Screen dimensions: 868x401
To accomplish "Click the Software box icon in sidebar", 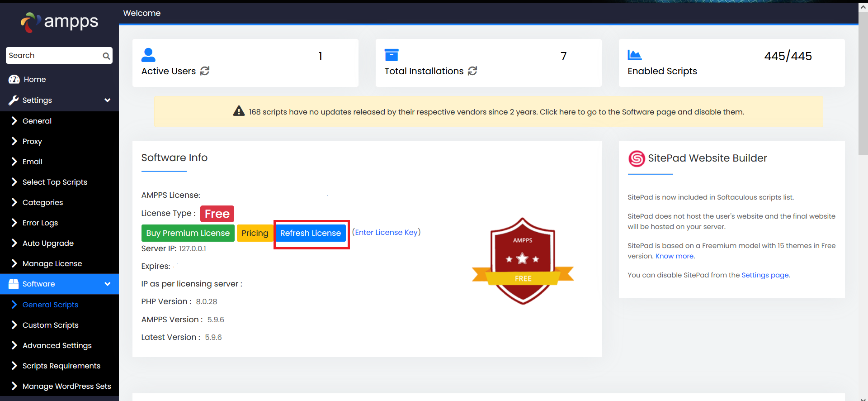I will pos(14,284).
